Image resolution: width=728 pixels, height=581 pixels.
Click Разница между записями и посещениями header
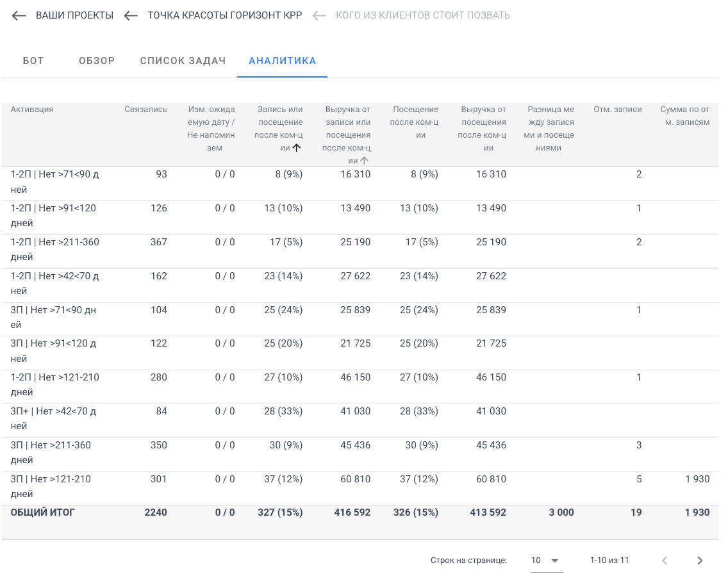549,129
